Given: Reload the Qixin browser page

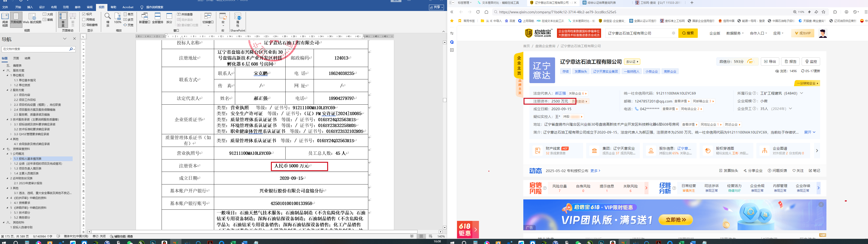Looking at the screenshot, I should (478, 12).
